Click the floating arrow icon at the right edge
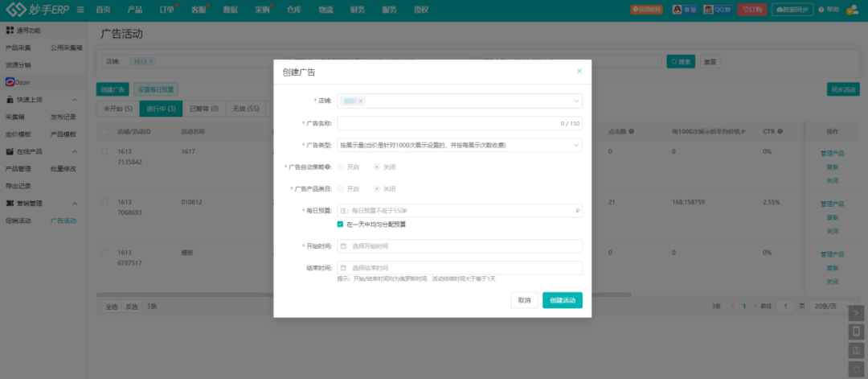The height and width of the screenshot is (379, 868). [856, 313]
